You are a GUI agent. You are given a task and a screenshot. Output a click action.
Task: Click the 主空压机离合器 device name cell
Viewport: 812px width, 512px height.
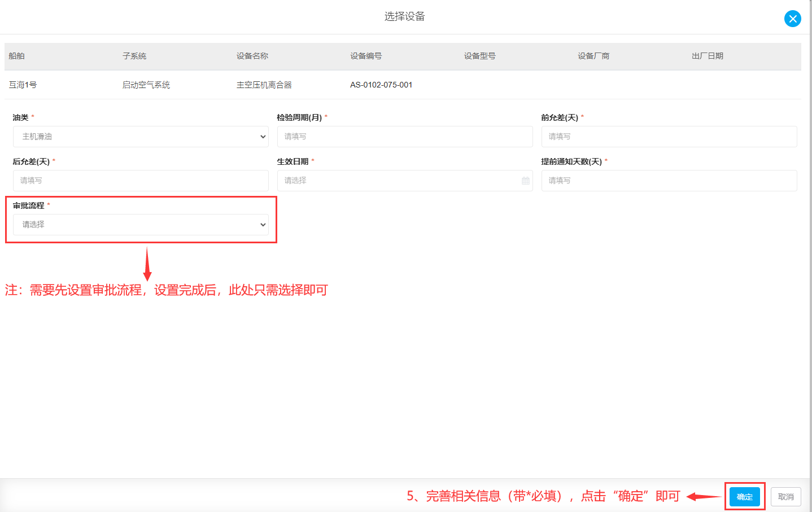click(264, 85)
